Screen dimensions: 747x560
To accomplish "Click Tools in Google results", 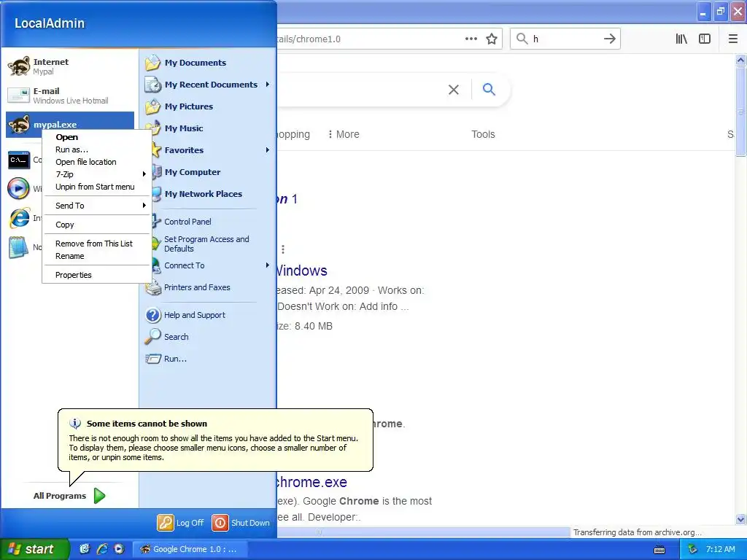I will coord(483,134).
